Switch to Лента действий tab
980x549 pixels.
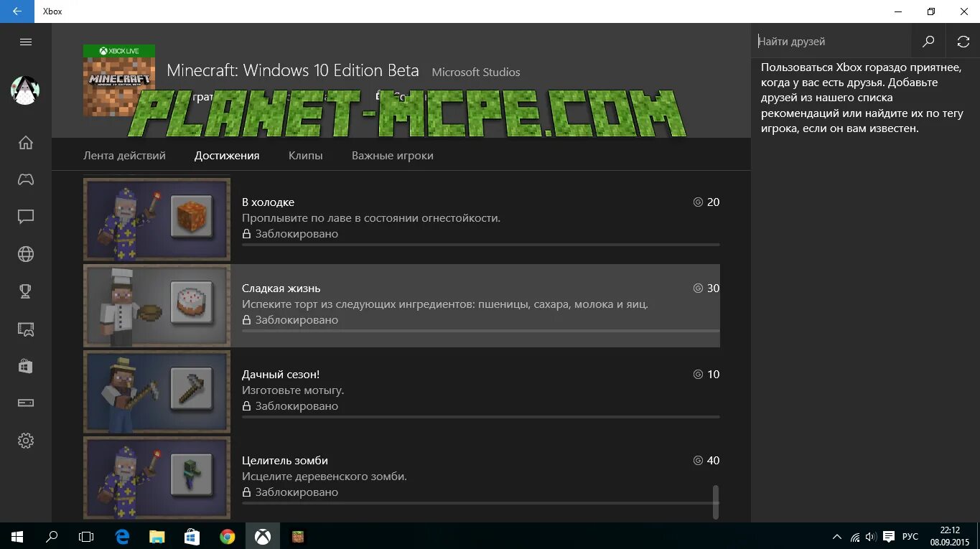pyautogui.click(x=124, y=155)
